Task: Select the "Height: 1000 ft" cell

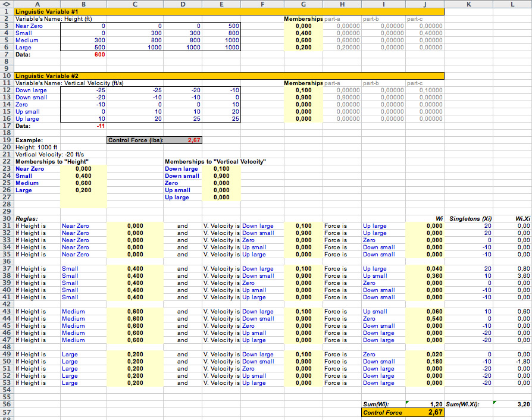Action: 36,147
